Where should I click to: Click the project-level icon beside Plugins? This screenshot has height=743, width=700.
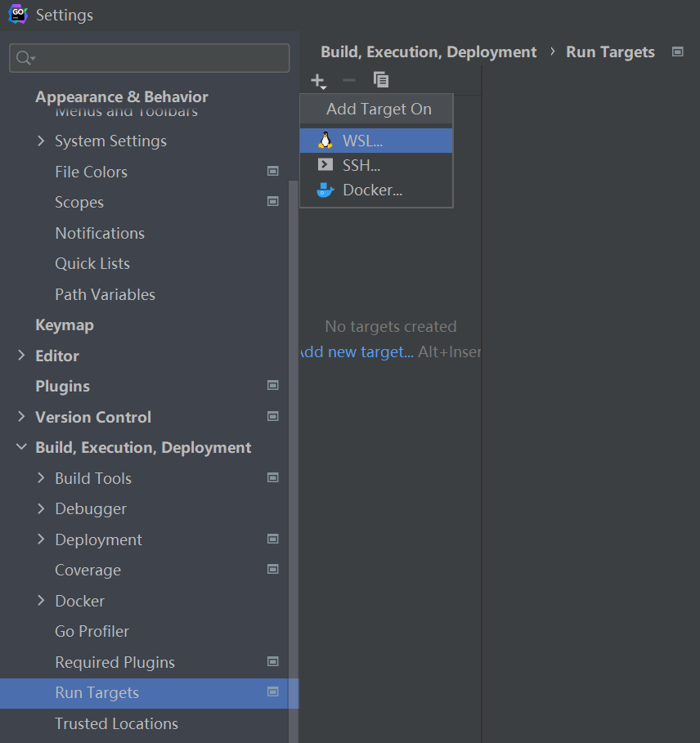pyautogui.click(x=273, y=386)
